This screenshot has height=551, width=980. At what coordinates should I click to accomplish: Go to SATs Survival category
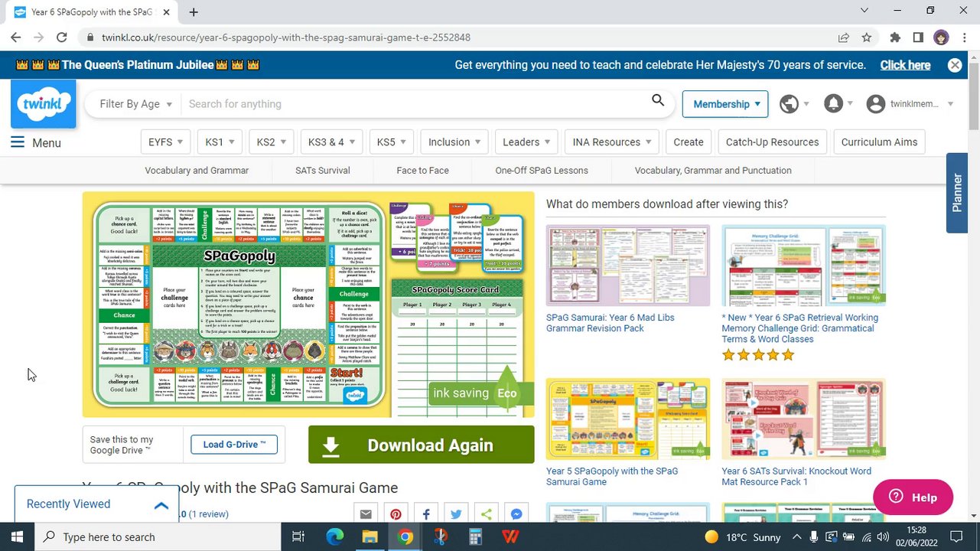(x=323, y=171)
